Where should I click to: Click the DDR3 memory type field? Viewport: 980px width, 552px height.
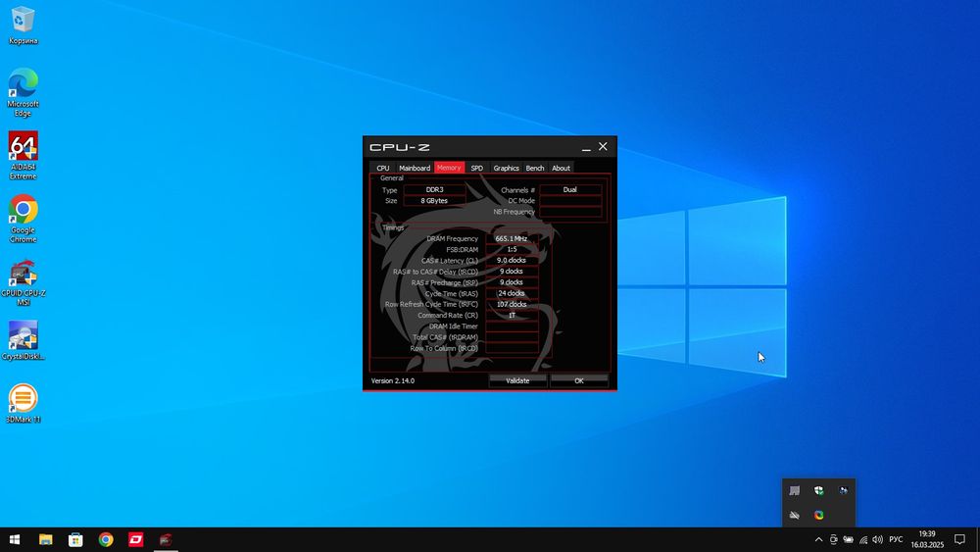click(434, 189)
